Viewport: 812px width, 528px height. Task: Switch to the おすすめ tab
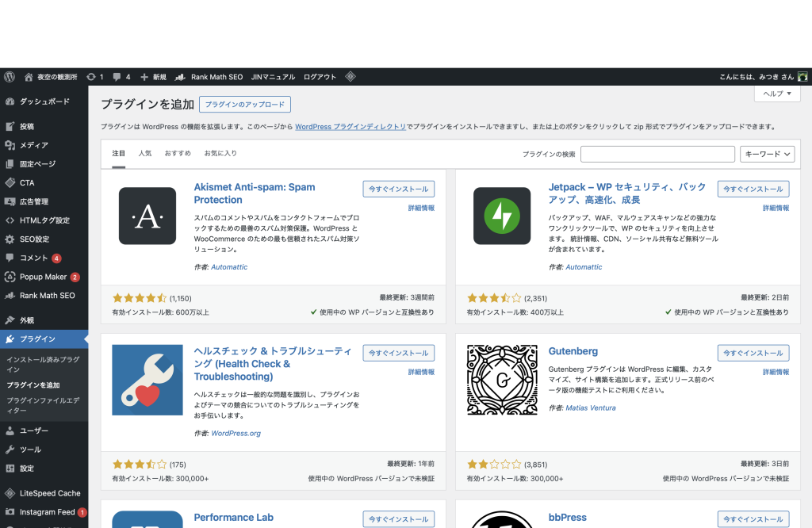pos(178,153)
